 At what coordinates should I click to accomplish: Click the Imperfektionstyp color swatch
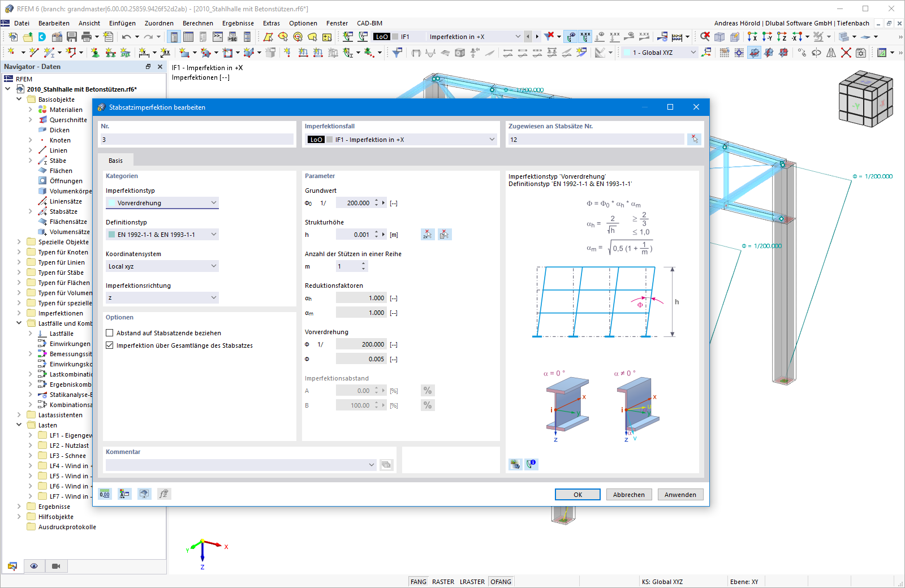pos(112,203)
